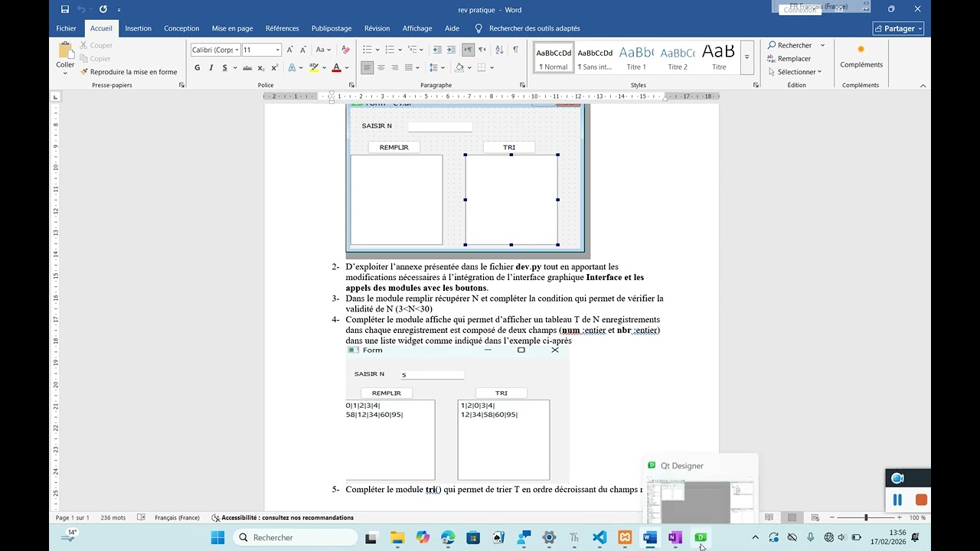
Task: Click the Partager button
Action: 898,28
